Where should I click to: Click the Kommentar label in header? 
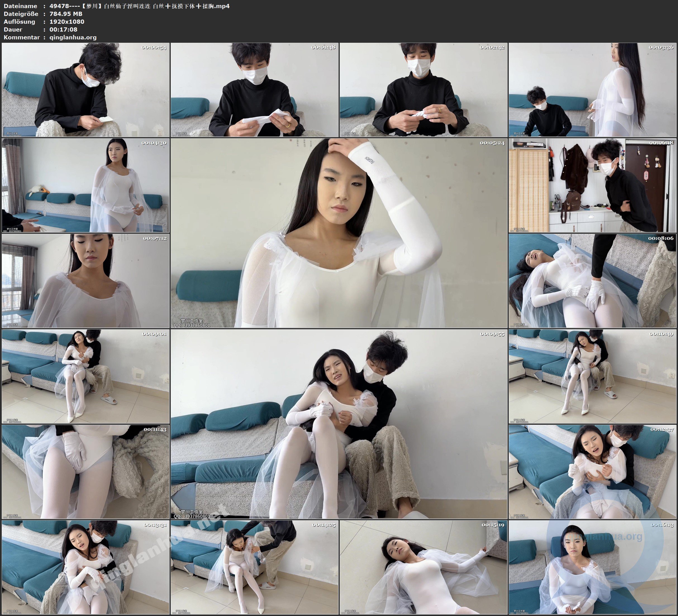point(22,37)
